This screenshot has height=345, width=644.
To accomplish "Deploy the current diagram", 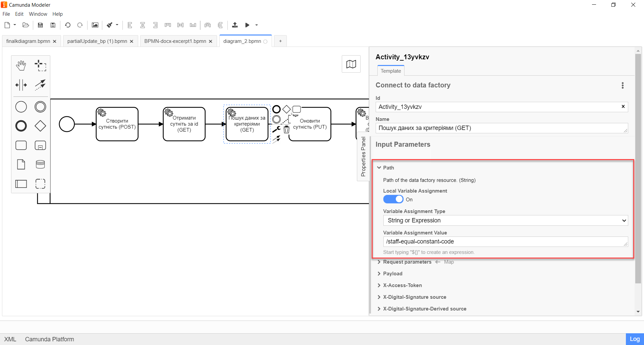I will 235,25.
